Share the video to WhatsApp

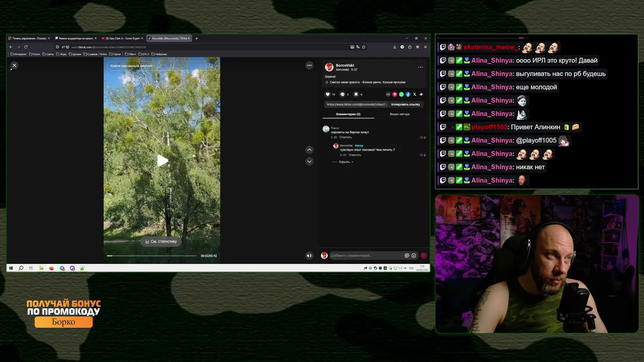point(401,94)
